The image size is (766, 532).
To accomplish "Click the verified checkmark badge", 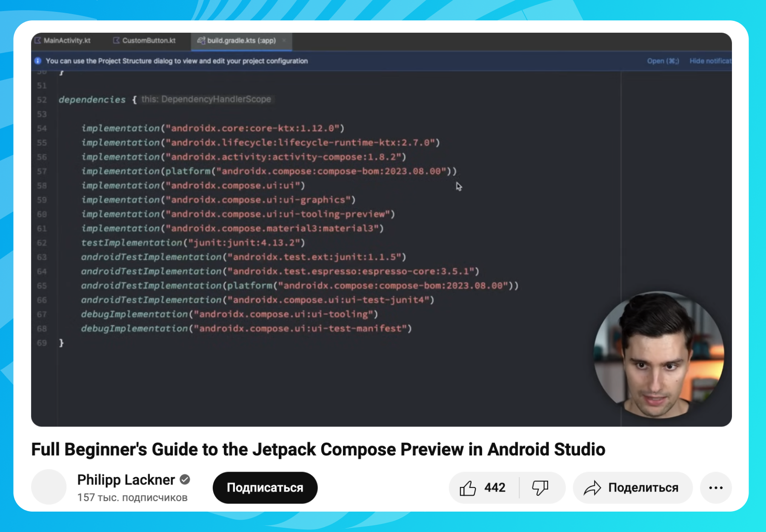I will (185, 480).
